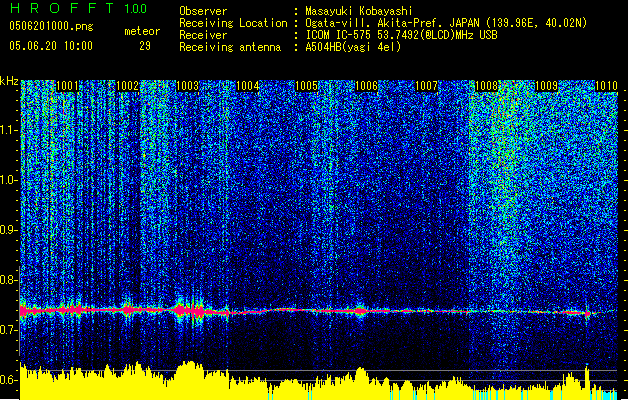Click the Ogata-vill. Akita-Pref. JAPAN location text
Viewport: 629px width, 400px height.
pyautogui.click(x=446, y=23)
